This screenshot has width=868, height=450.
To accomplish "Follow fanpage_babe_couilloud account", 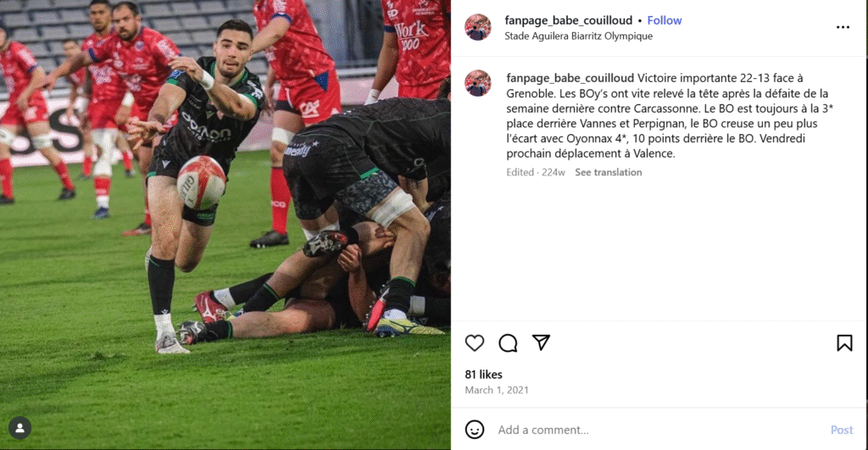I will point(665,20).
